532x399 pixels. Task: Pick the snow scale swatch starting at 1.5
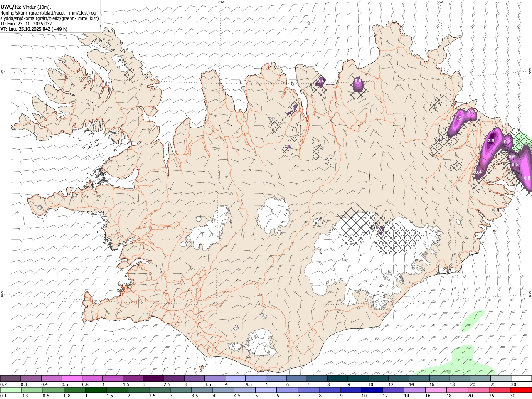tap(133, 378)
